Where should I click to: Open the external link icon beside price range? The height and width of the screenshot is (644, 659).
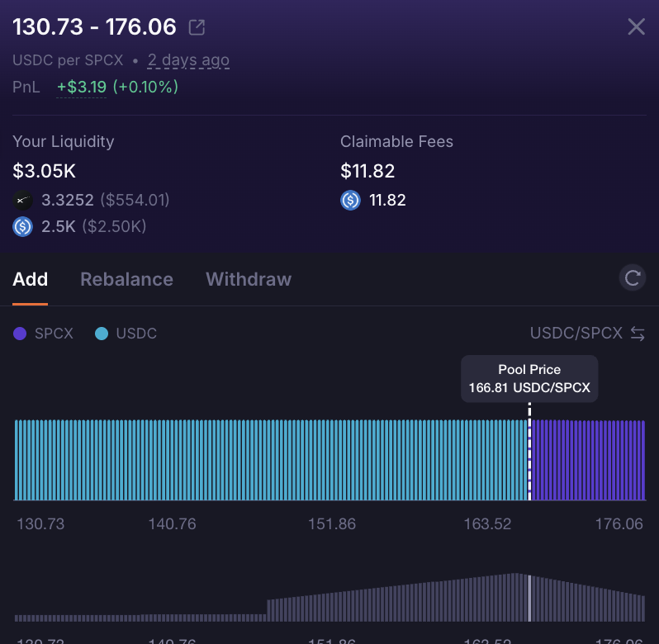(197, 27)
